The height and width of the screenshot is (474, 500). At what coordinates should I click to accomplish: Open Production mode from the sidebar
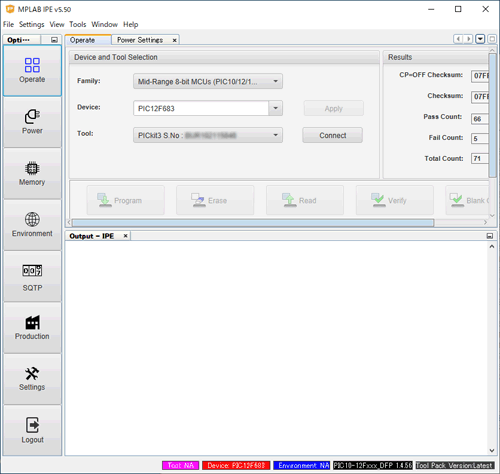(32, 328)
